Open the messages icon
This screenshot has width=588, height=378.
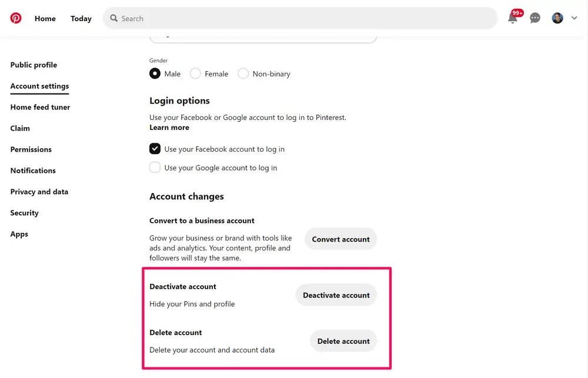(x=534, y=18)
